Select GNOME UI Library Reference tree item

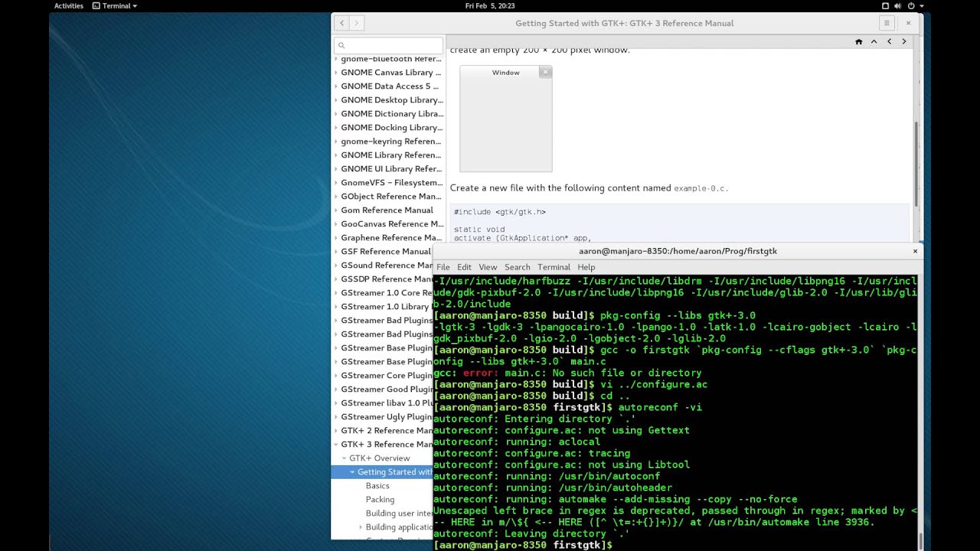(391, 169)
